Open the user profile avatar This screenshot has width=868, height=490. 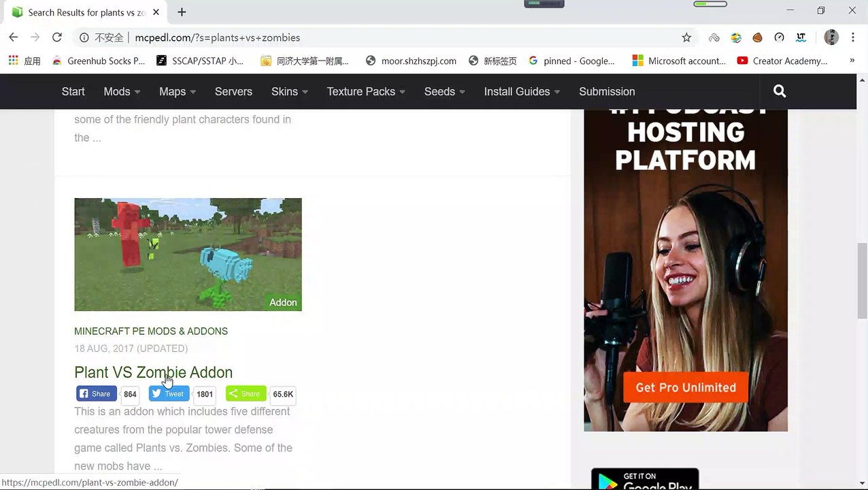[x=831, y=37]
